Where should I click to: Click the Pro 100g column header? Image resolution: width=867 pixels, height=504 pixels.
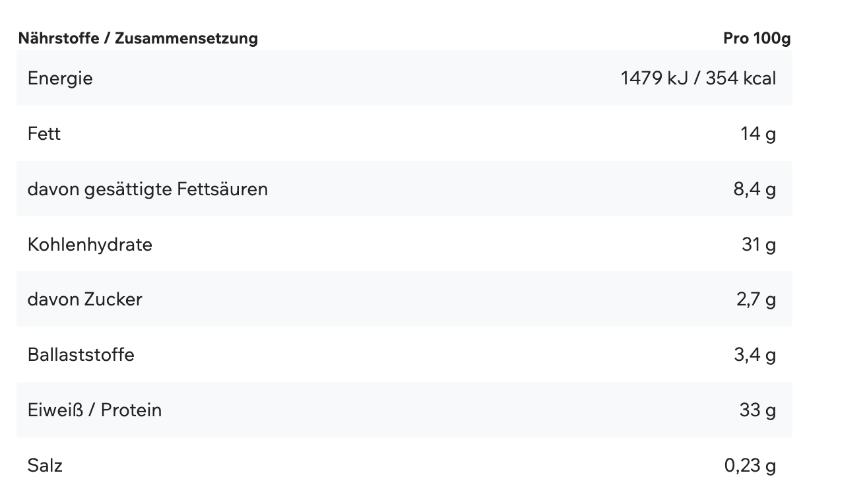(x=756, y=38)
